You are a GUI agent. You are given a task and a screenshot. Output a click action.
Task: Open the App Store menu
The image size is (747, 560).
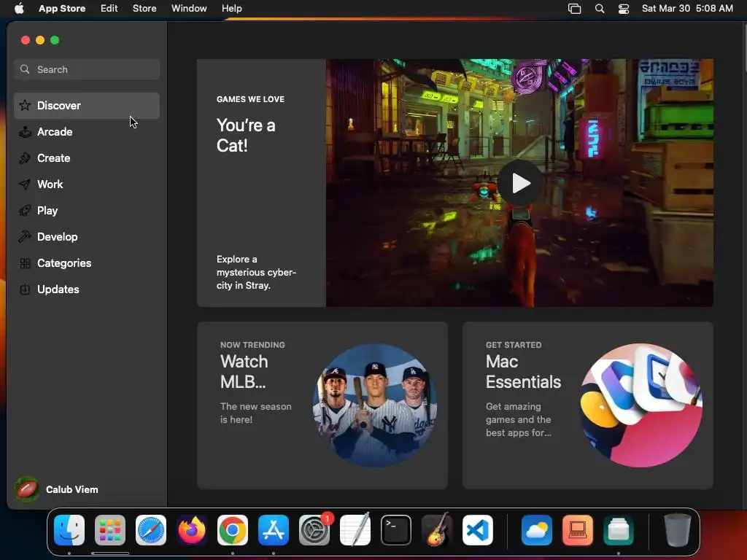coord(62,9)
